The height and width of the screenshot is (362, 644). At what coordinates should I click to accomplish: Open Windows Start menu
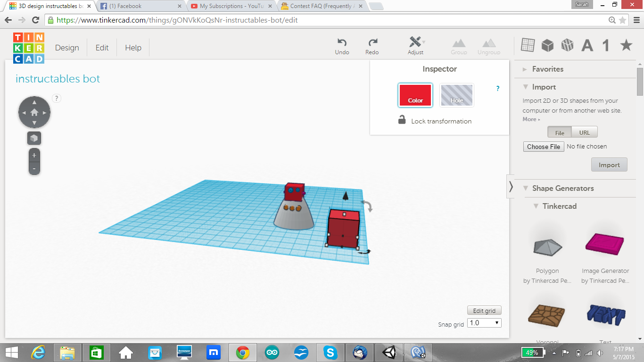(x=12, y=352)
